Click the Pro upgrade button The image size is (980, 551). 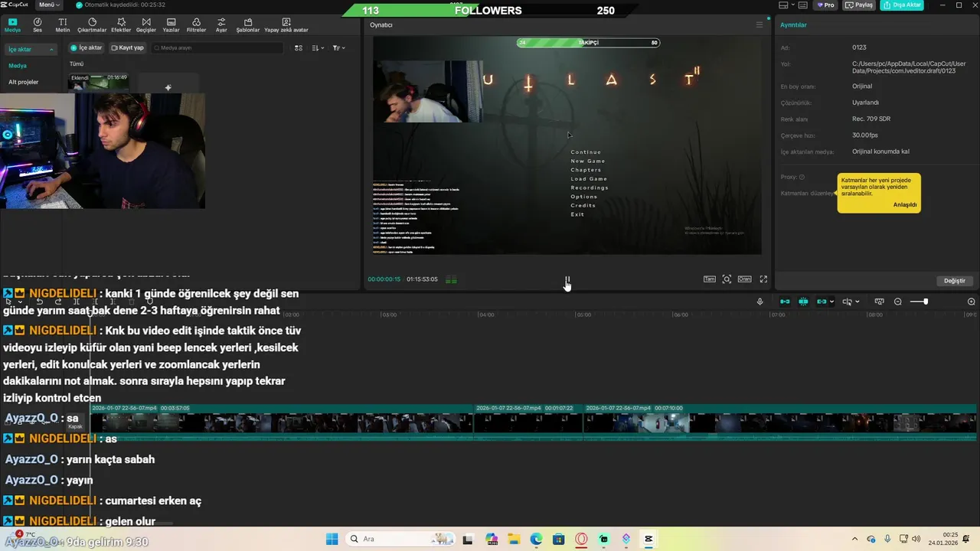825,5
